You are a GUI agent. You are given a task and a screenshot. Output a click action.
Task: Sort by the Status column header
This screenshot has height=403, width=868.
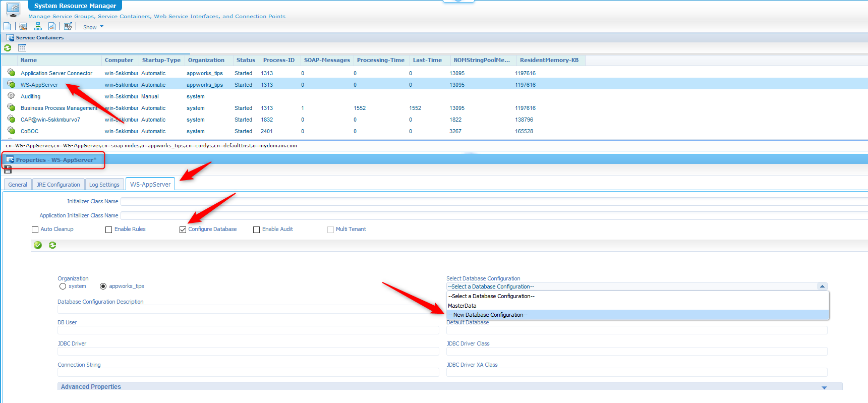(246, 60)
